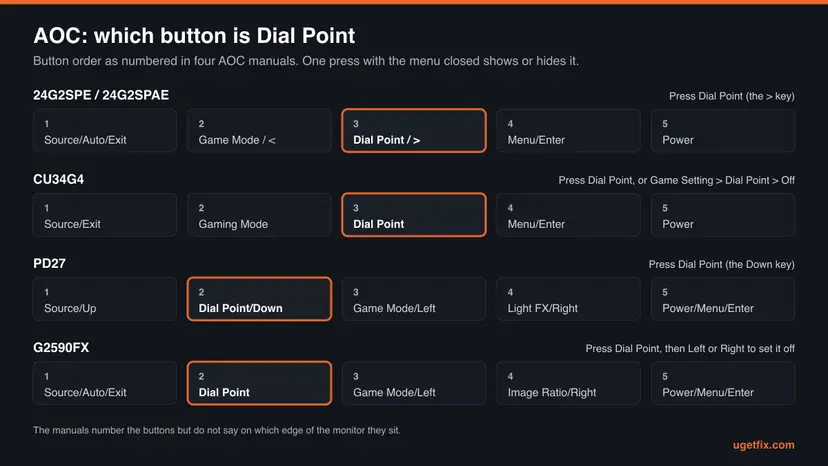Click G2590FX Image Ratio/Right box
The height and width of the screenshot is (466, 828).
tap(568, 383)
